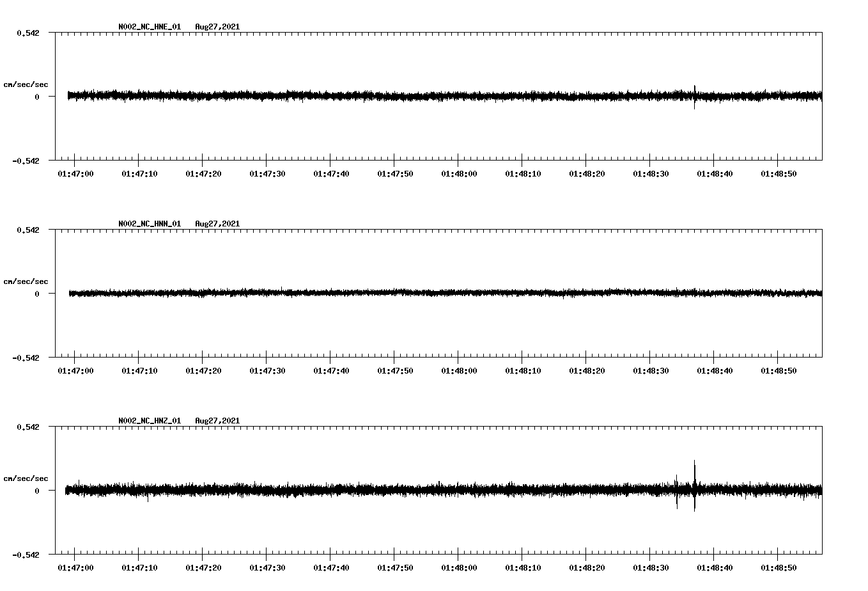Click the -0.542 lower limit on HNZ axis
The width and height of the screenshot is (868, 591).
pyautogui.click(x=26, y=555)
